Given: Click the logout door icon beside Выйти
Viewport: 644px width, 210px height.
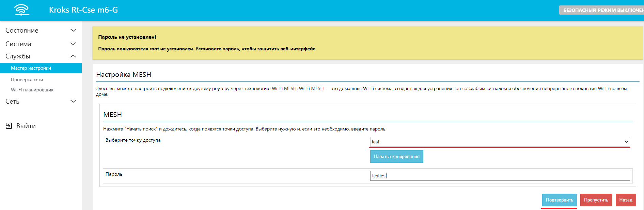Looking at the screenshot, I should point(9,126).
